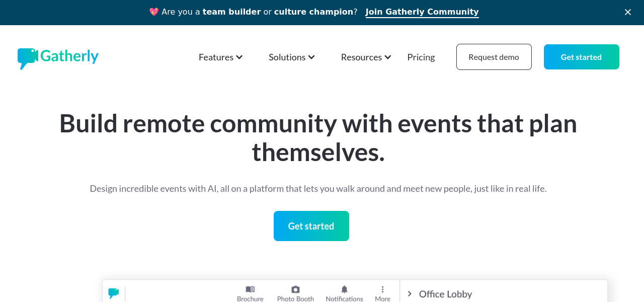Open the Solutions dropdown menu

click(x=291, y=57)
